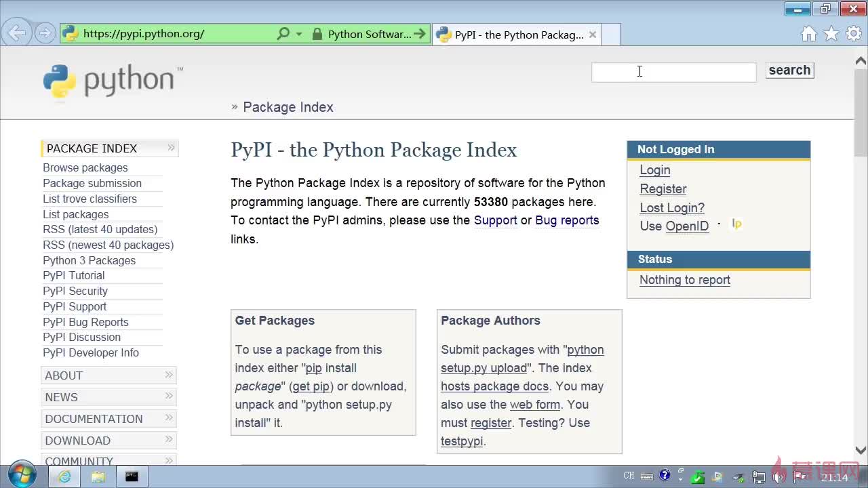
Task: Click the network icon in the tray
Action: tap(758, 477)
